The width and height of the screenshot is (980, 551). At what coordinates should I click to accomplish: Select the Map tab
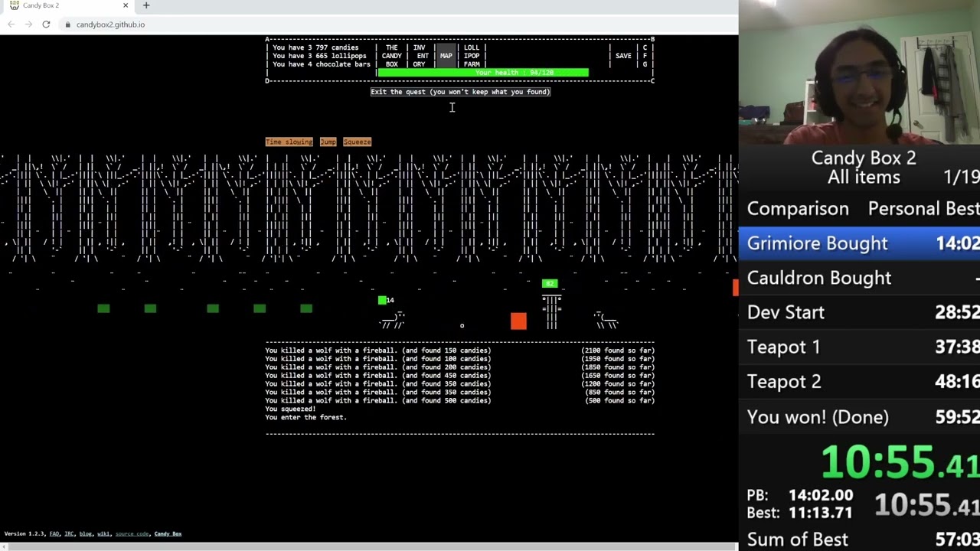446,56
